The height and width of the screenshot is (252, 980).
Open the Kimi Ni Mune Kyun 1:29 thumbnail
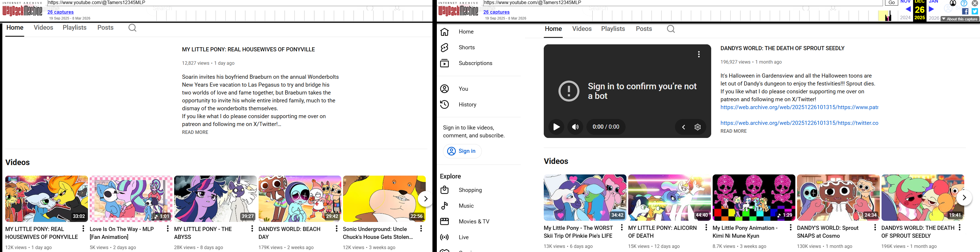pyautogui.click(x=754, y=198)
